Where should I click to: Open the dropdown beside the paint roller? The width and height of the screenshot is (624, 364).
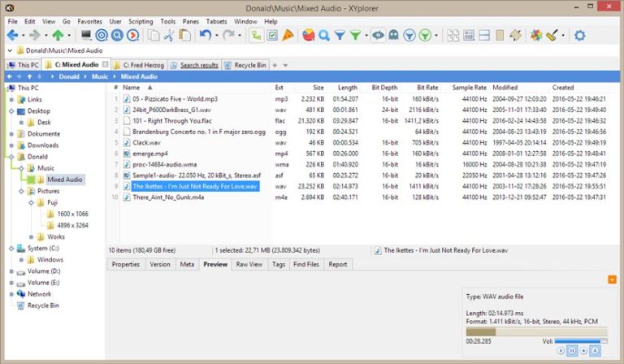[563, 36]
